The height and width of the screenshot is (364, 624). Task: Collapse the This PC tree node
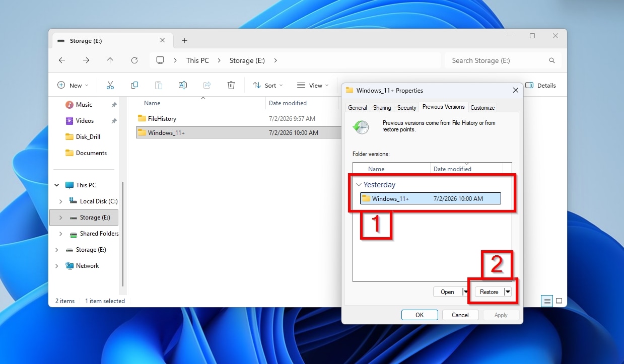(56, 185)
